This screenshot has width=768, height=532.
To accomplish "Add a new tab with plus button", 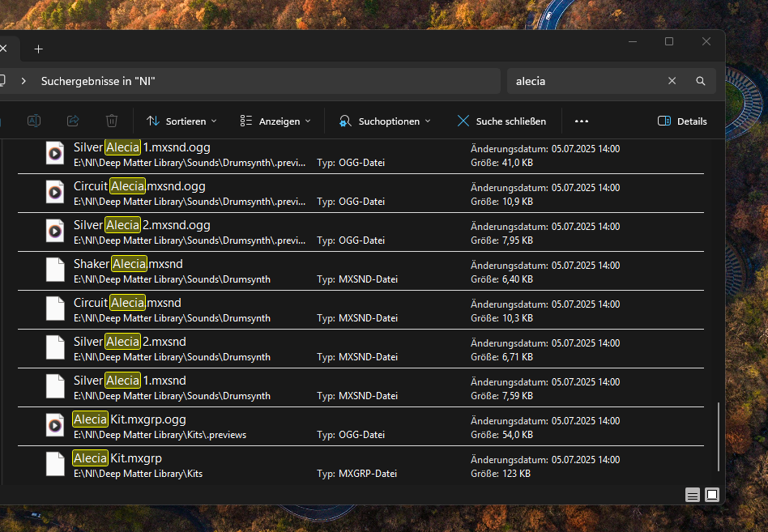I will 39,49.
